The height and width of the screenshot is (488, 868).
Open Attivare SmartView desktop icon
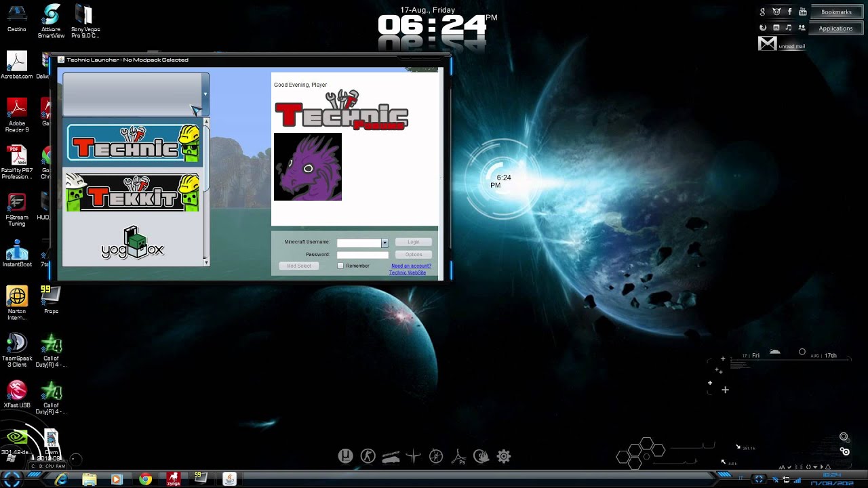52,21
